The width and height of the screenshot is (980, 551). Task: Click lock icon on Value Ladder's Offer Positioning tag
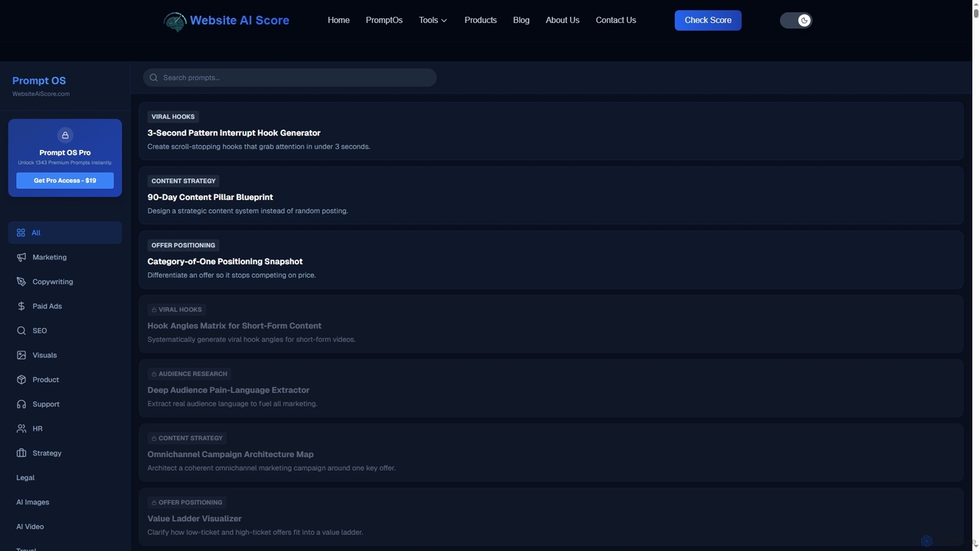click(154, 503)
